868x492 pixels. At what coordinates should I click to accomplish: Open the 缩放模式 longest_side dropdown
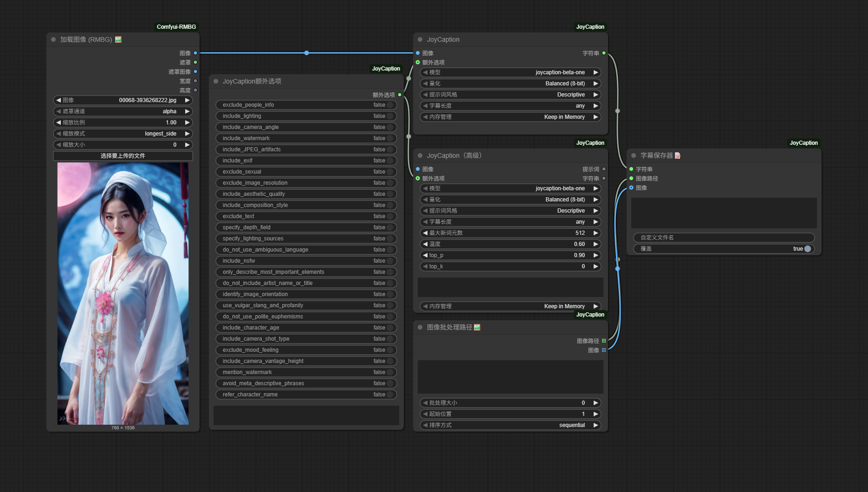(123, 134)
